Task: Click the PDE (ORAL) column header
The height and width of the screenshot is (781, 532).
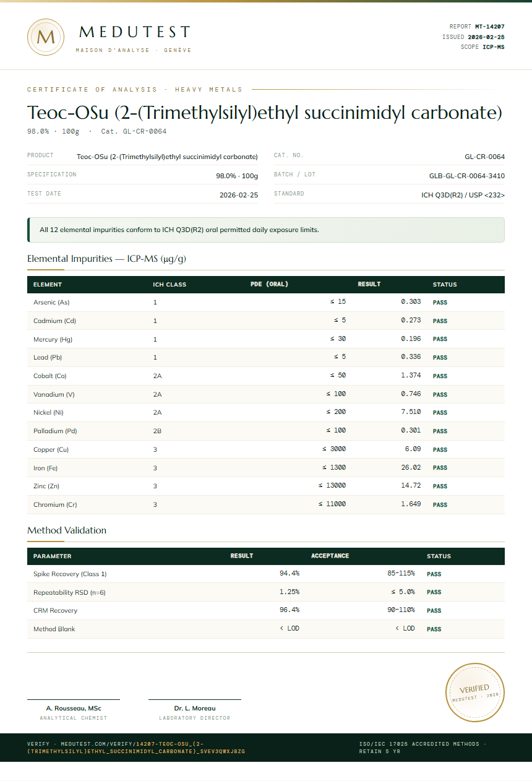Action: [269, 285]
